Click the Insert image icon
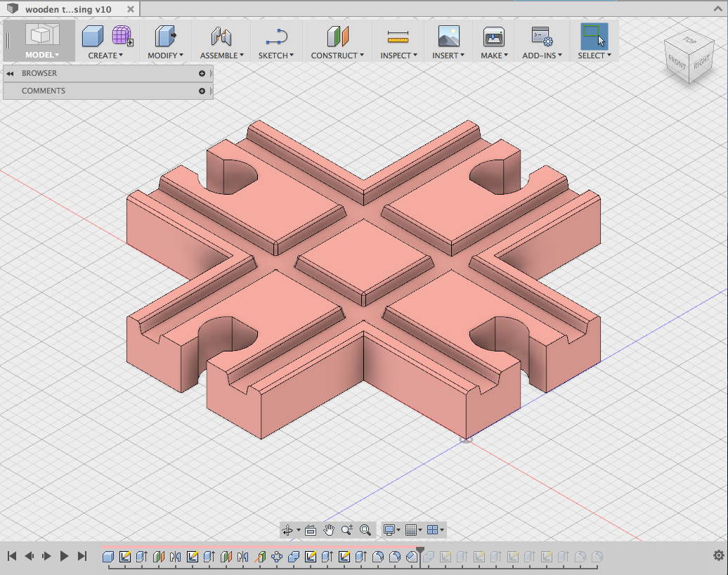This screenshot has height=575, width=728. pyautogui.click(x=449, y=36)
